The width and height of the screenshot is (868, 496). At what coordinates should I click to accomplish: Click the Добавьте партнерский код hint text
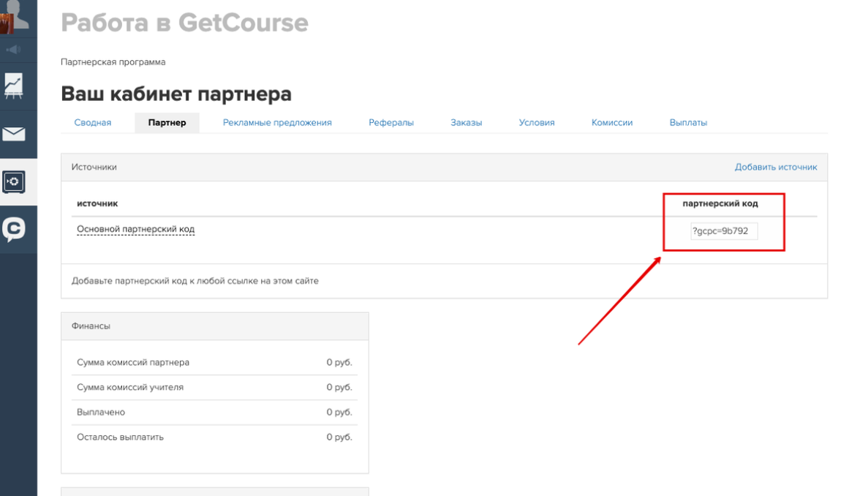pyautogui.click(x=195, y=281)
